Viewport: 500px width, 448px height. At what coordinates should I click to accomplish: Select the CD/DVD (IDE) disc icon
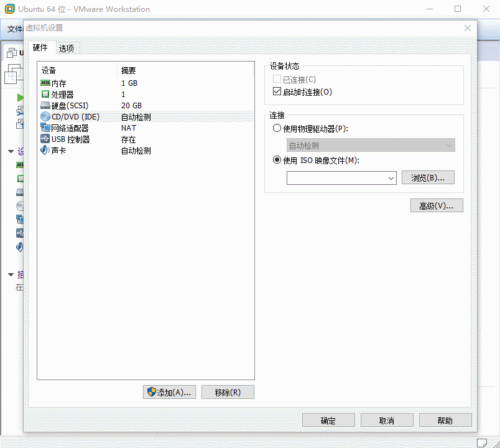point(45,116)
